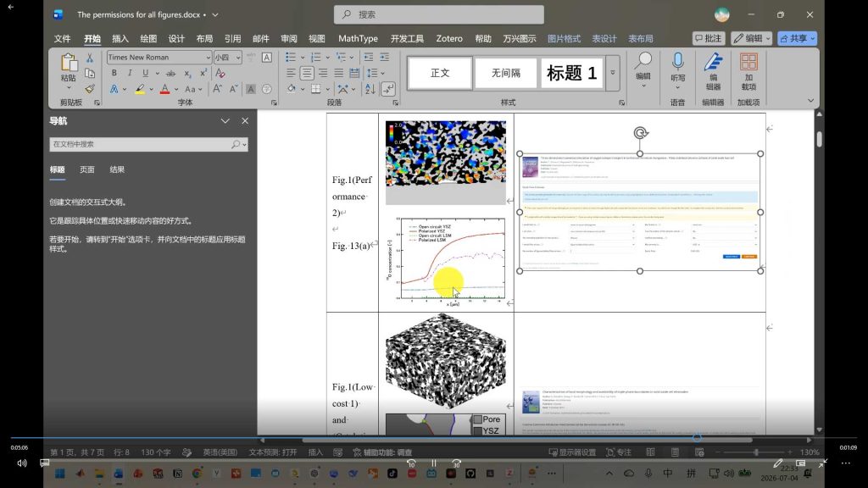868x488 pixels.
Task: Open highlight color dropdown arrow
Action: coord(151,89)
